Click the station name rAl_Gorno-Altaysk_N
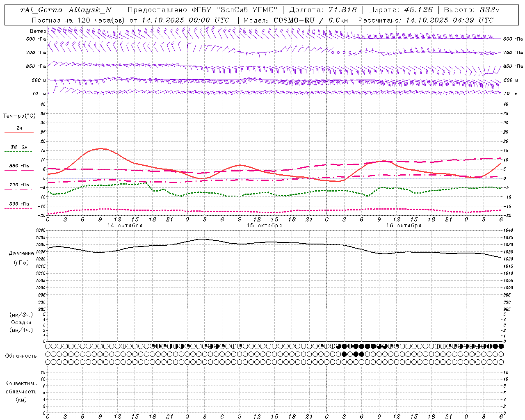525x420 pixels. [x=66, y=10]
